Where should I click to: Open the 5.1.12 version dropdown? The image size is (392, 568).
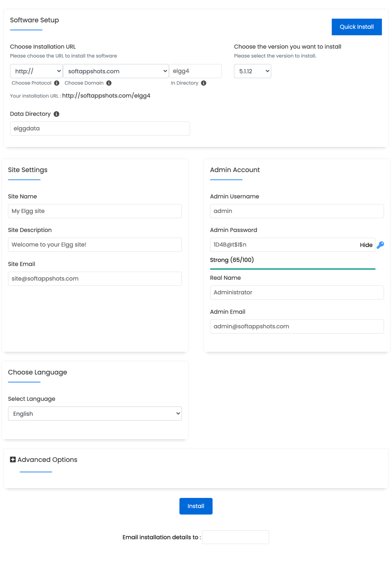252,71
